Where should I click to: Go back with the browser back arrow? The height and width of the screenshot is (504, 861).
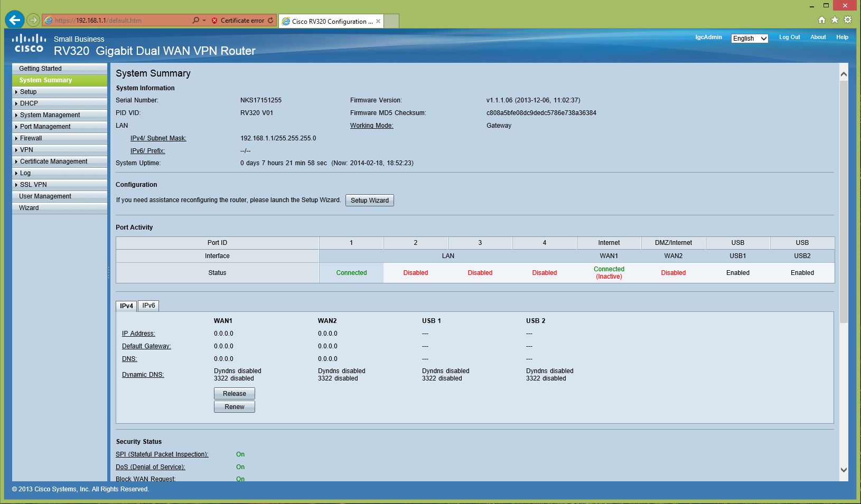click(14, 20)
